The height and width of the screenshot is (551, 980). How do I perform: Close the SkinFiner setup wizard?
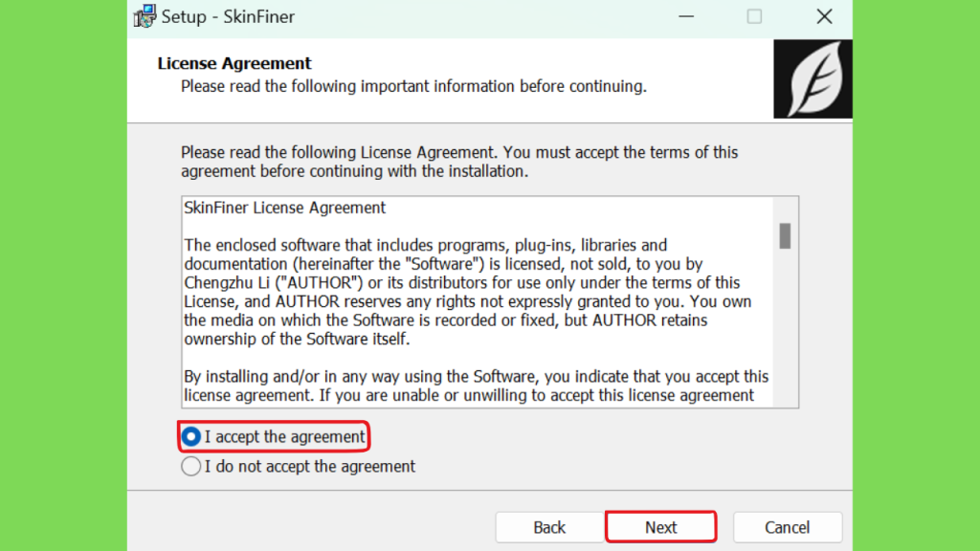click(x=824, y=16)
